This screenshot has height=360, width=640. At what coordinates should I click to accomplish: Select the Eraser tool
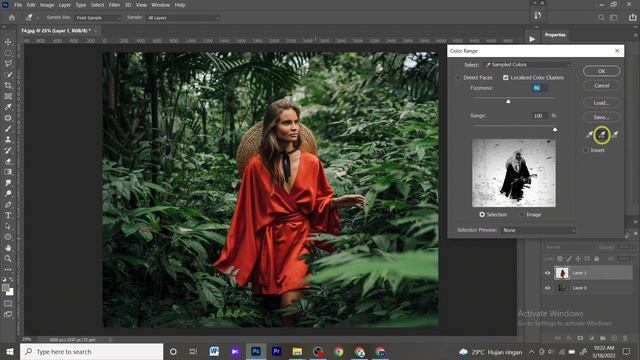tap(8, 161)
